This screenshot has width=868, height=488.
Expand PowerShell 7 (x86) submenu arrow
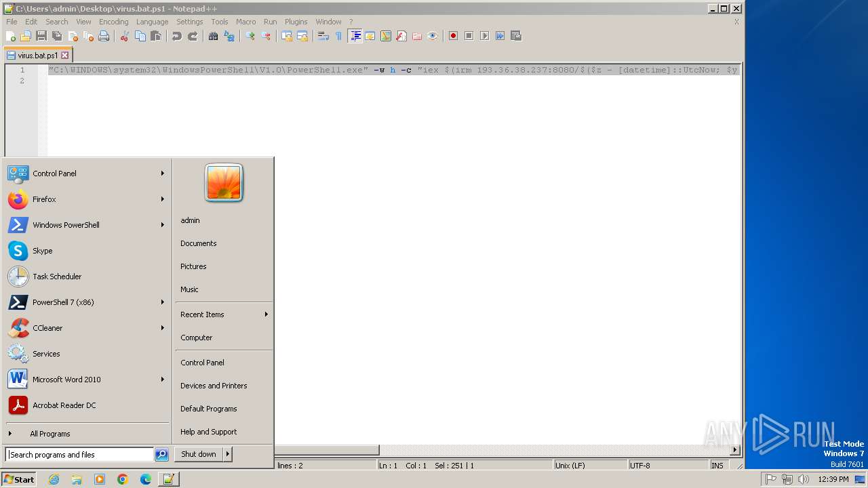click(x=163, y=302)
